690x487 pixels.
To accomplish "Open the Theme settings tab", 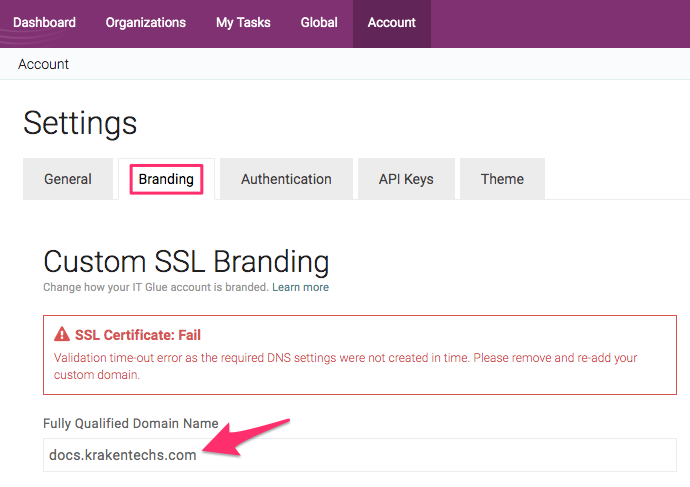I will [502, 179].
